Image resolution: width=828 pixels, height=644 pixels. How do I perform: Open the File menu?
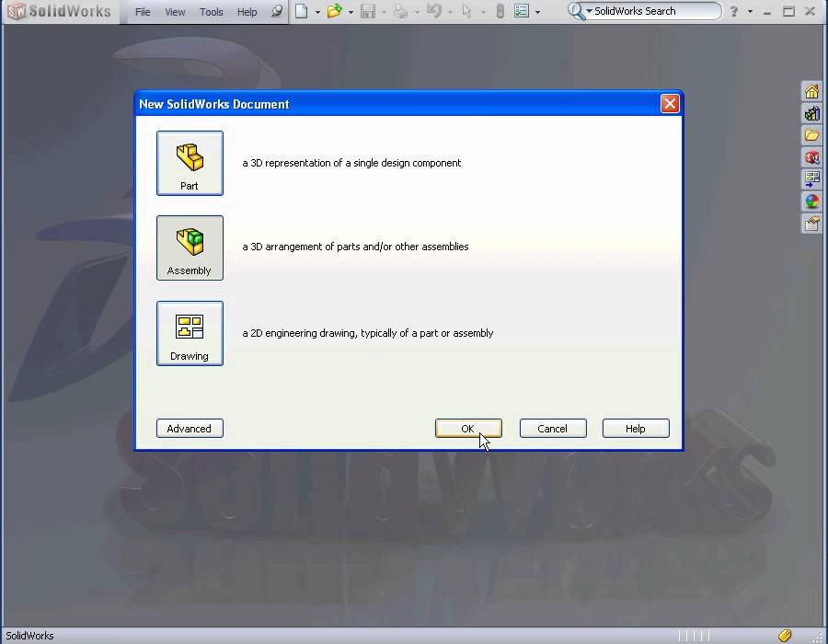tap(143, 12)
